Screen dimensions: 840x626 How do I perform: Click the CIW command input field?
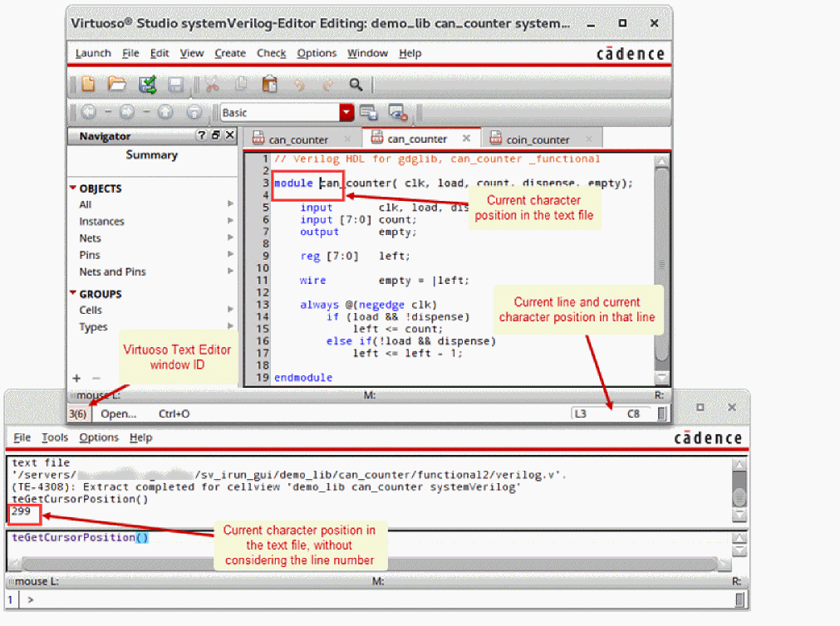pos(374,599)
